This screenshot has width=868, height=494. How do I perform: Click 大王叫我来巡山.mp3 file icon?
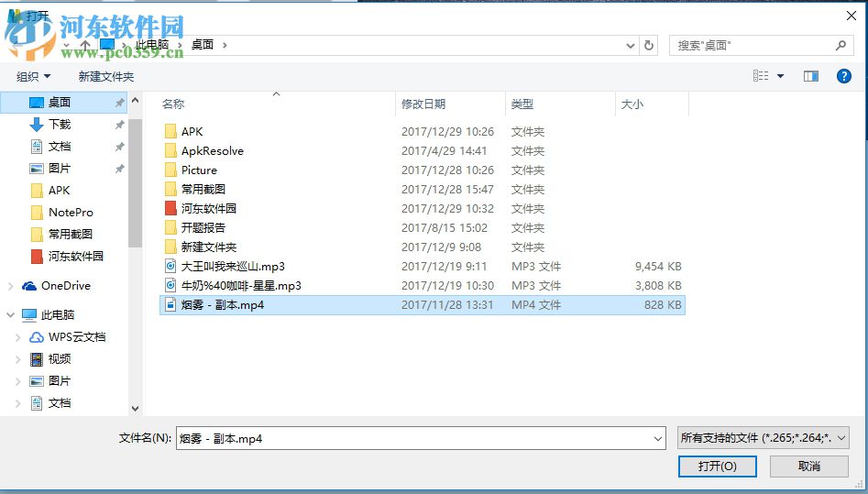[171, 267]
